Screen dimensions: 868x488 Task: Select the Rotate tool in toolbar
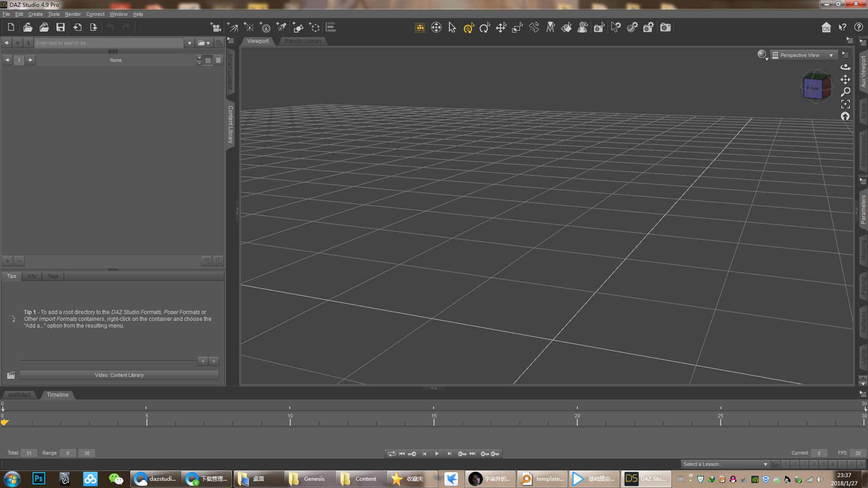click(485, 28)
